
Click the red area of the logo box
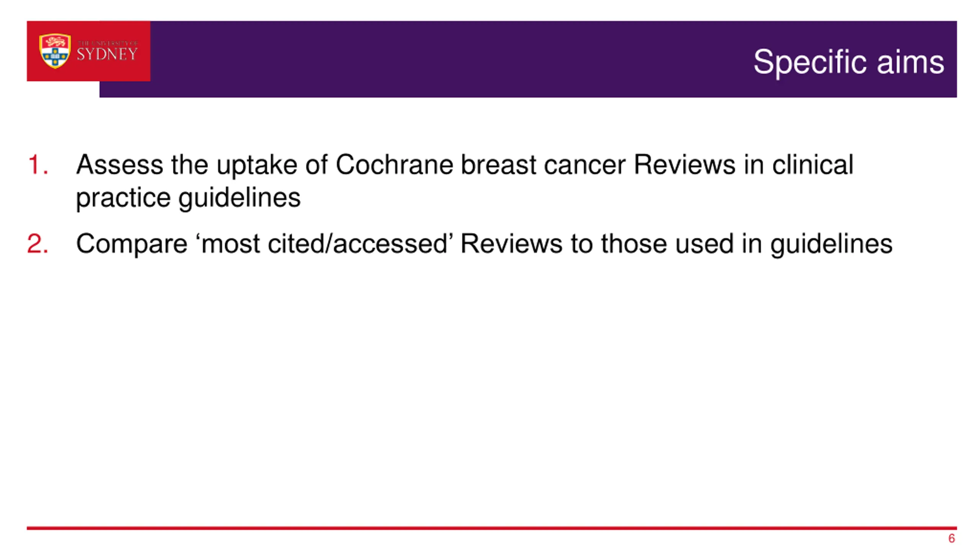pyautogui.click(x=88, y=75)
